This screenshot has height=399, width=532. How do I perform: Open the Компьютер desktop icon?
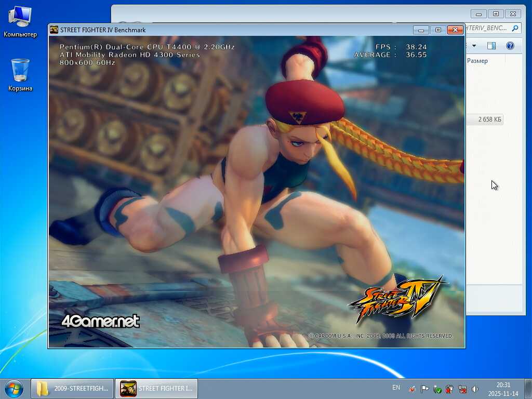[20, 22]
